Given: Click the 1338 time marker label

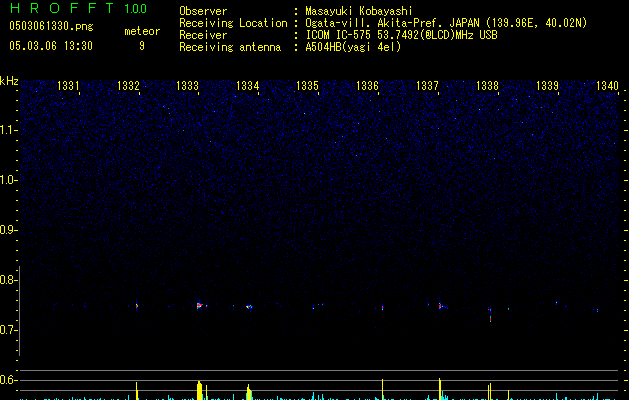Looking at the screenshot, I should click(487, 85).
